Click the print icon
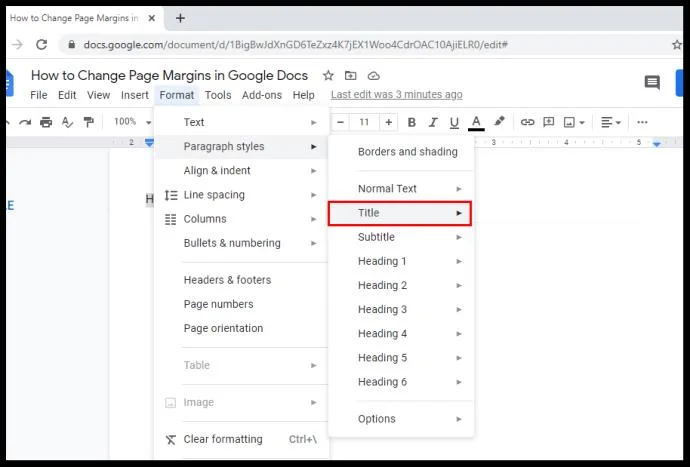Image resolution: width=690 pixels, height=467 pixels. (x=46, y=122)
